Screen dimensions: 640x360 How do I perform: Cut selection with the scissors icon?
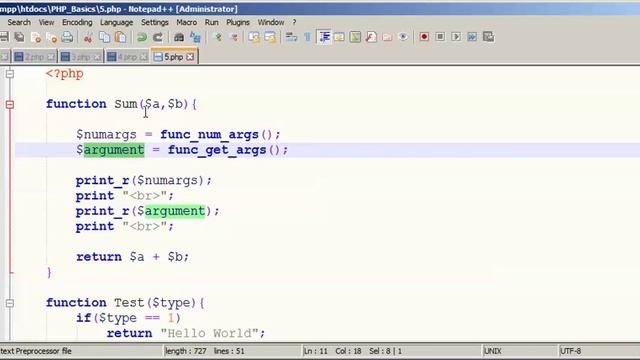pos(88,37)
